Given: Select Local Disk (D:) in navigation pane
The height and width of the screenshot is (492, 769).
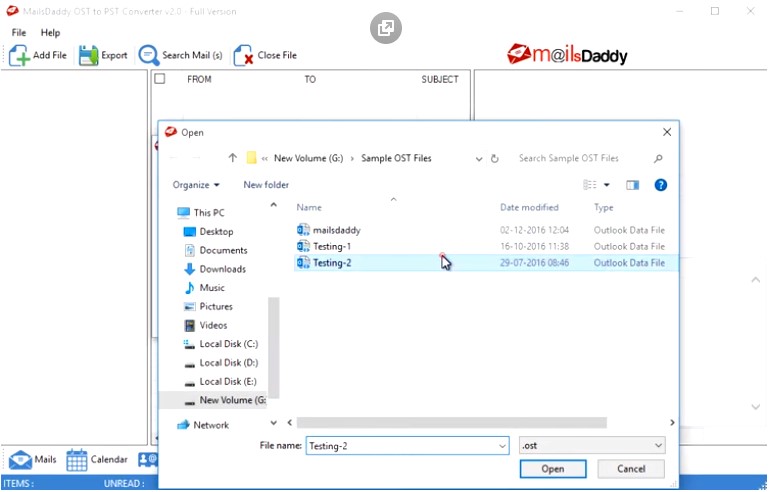Looking at the screenshot, I should (229, 363).
